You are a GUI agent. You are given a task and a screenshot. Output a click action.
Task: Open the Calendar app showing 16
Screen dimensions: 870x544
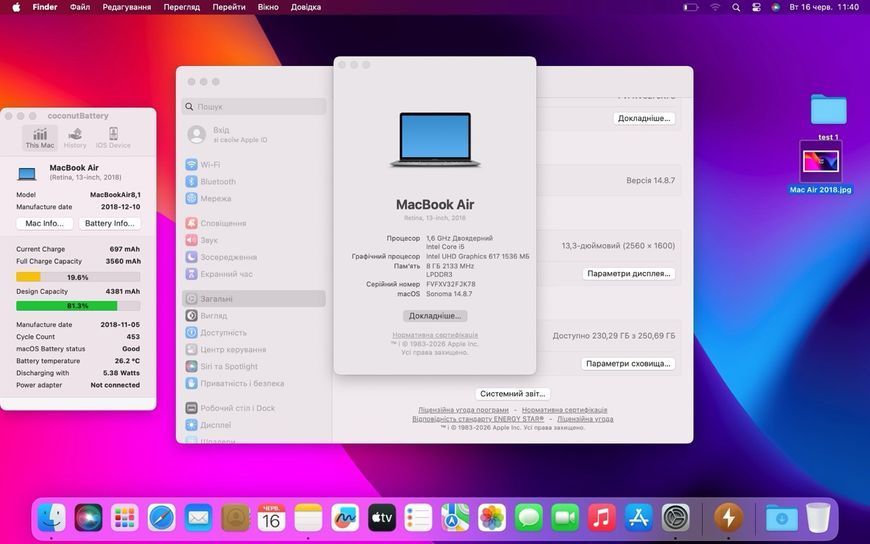click(x=271, y=518)
